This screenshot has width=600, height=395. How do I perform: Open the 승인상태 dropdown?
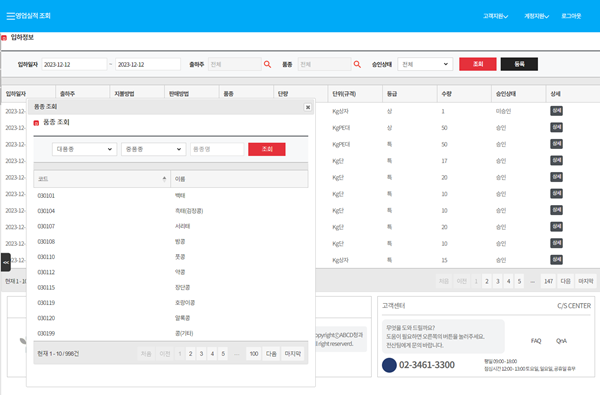point(425,64)
